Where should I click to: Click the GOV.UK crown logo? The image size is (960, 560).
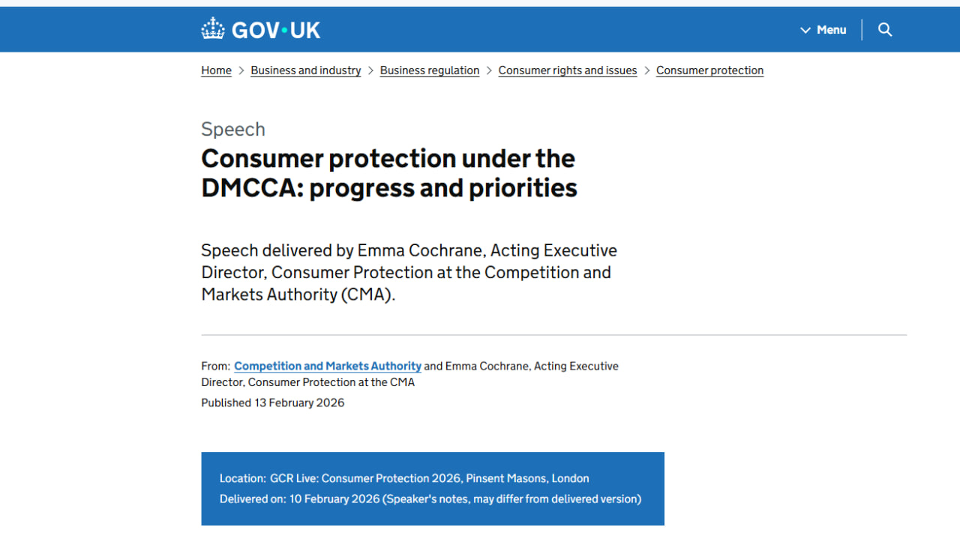click(x=213, y=29)
